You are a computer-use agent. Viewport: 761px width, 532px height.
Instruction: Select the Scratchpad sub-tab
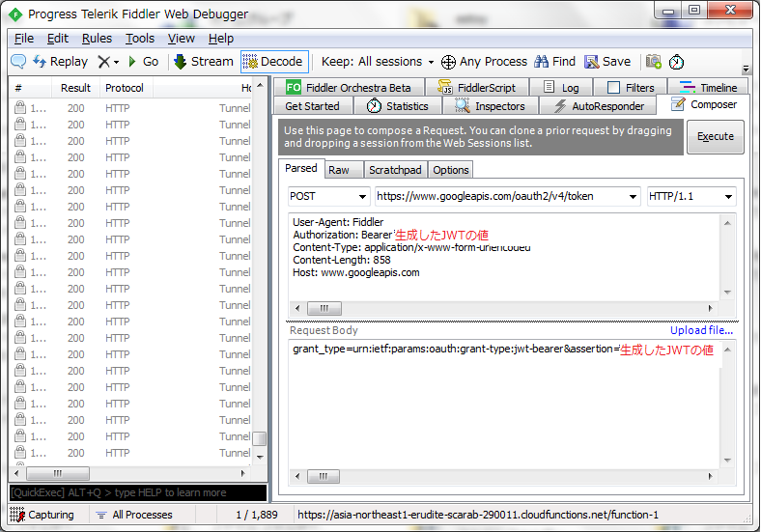pyautogui.click(x=395, y=170)
